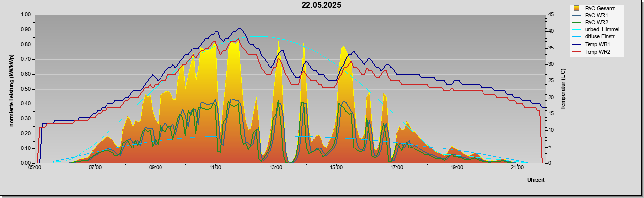Click the chart title 22.05.2025
This screenshot has width=644, height=198.
coord(322,5)
